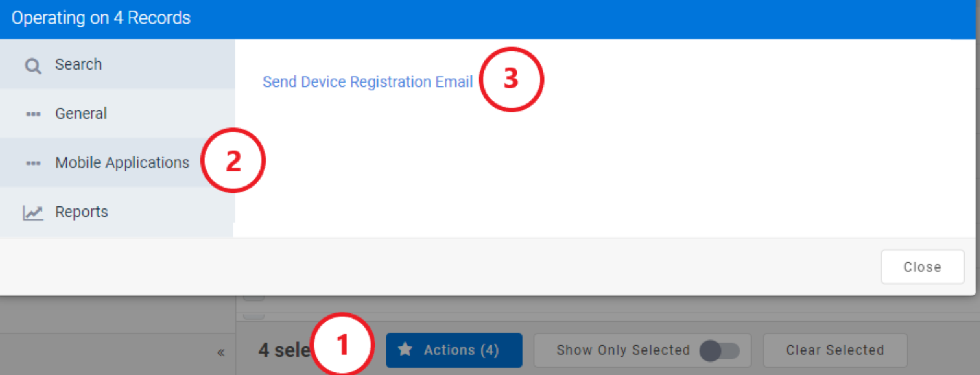Toggle the Show Only Selected switch
This screenshot has height=375, width=980.
[x=719, y=351]
